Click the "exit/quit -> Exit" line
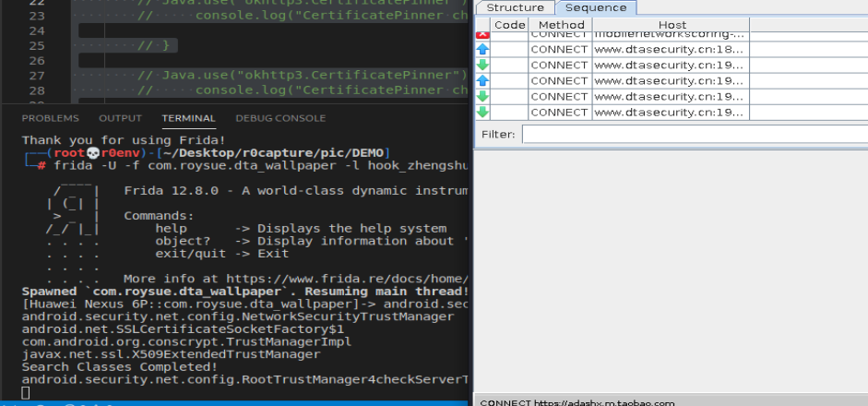 click(222, 254)
